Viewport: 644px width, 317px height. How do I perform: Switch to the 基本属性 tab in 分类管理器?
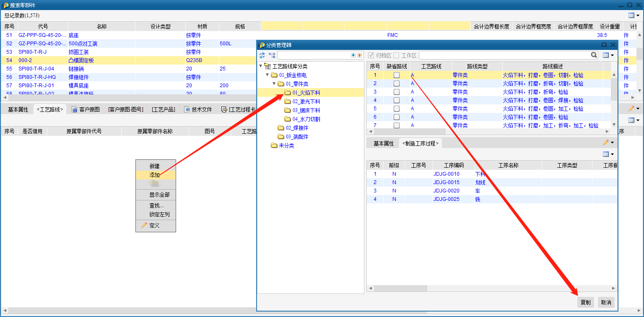(x=383, y=143)
